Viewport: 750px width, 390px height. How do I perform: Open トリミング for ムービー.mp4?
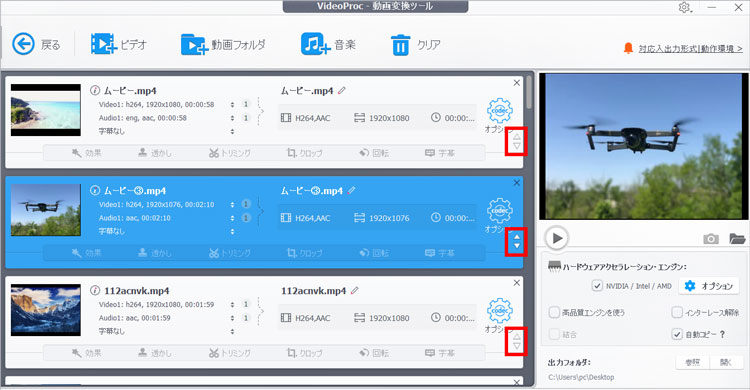(x=230, y=153)
